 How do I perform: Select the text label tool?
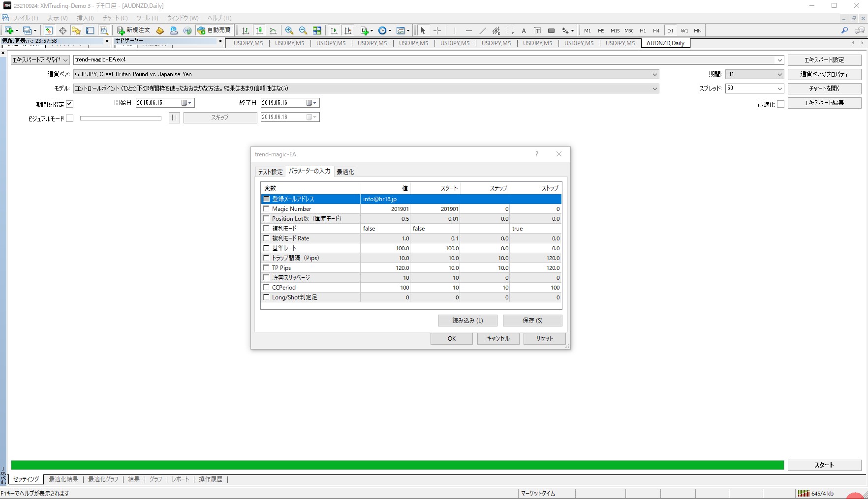pyautogui.click(x=537, y=30)
